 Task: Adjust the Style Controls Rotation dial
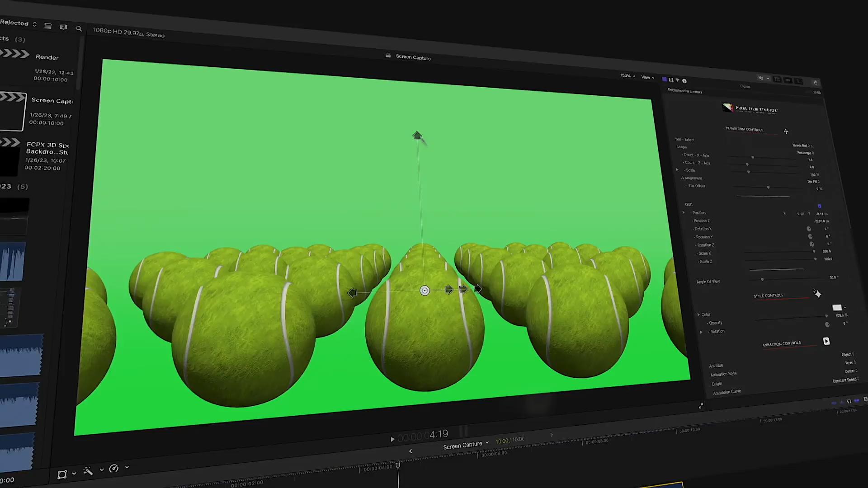click(x=827, y=324)
